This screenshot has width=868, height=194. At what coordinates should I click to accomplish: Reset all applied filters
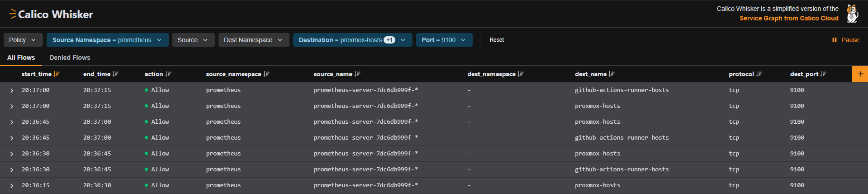pyautogui.click(x=496, y=40)
